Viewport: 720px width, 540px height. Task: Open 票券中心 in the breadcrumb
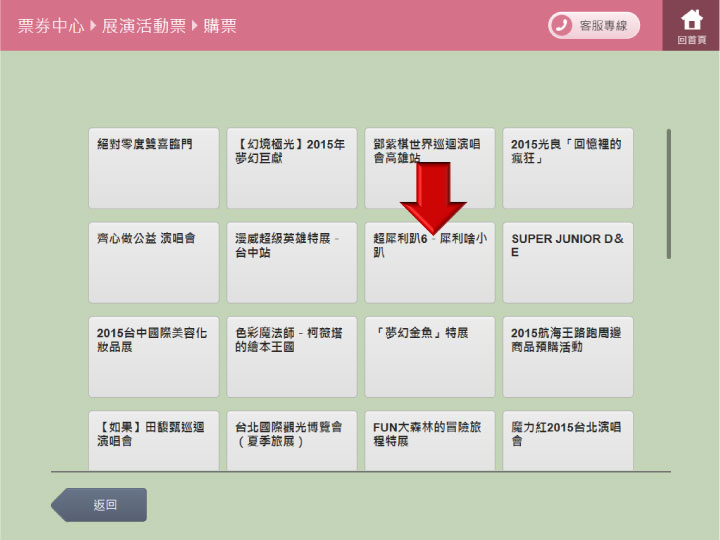tap(51, 26)
